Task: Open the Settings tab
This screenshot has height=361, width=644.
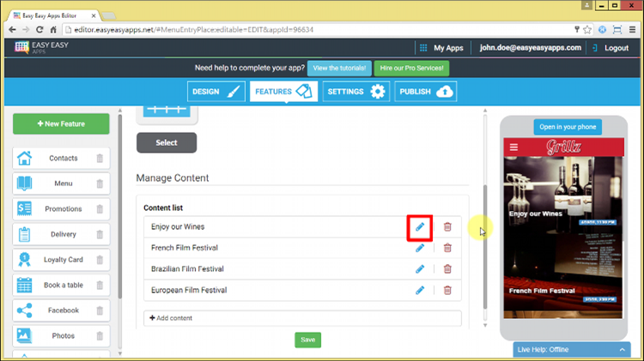Action: click(355, 91)
